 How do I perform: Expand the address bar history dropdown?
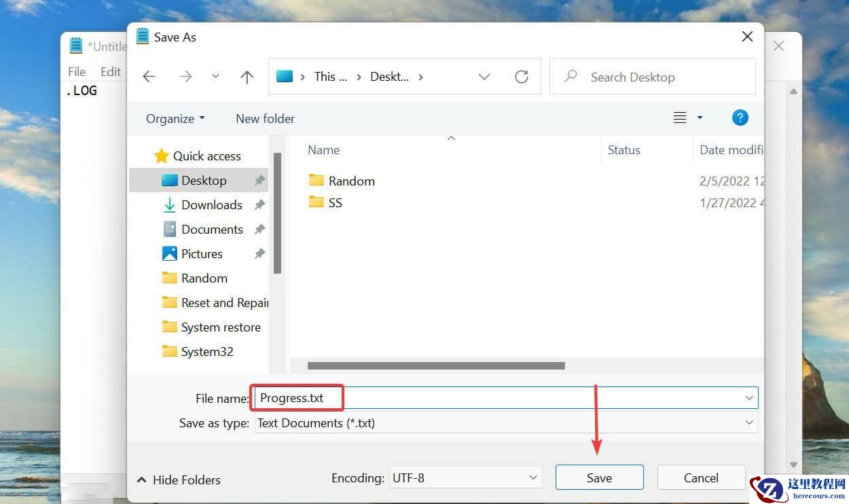484,77
